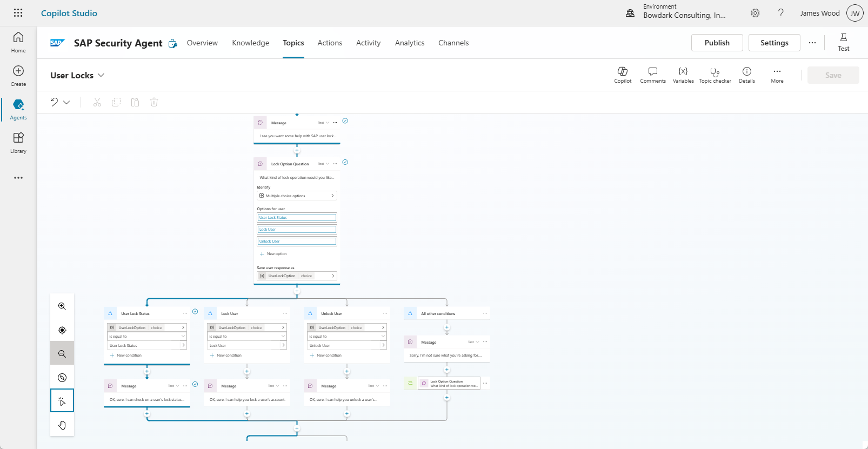Switch to pointer selection mode
Image resolution: width=868 pixels, height=449 pixels.
[x=62, y=401]
